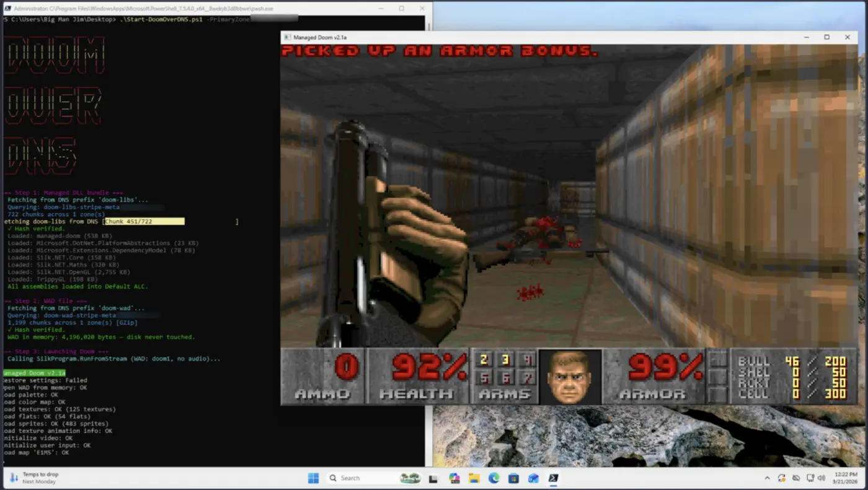Open Microsoft Edge from the taskbar
Viewport: 868px width, 490px height.
[494, 478]
